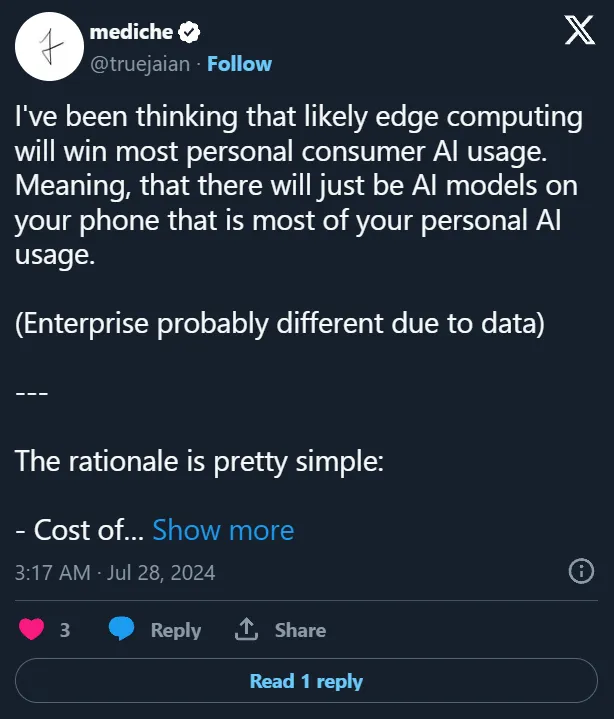Click the X logo
614x719 pixels.
(580, 33)
